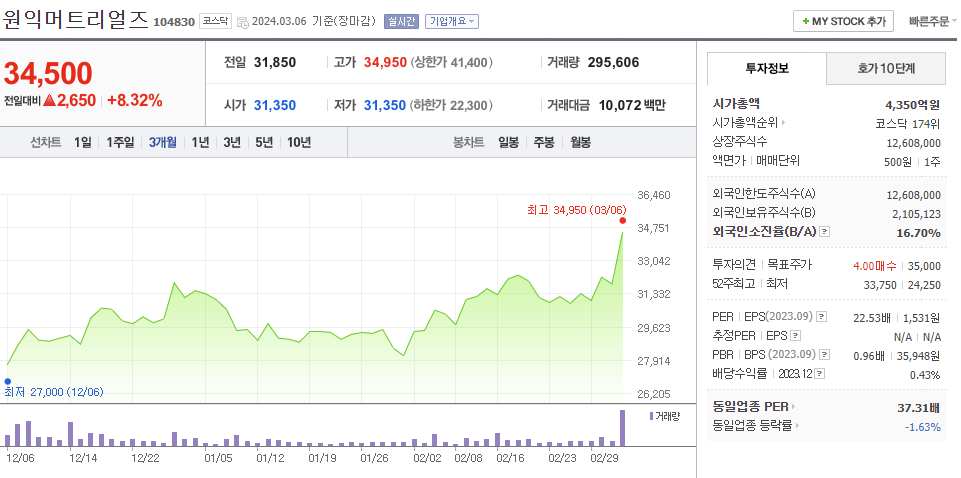Image resolution: width=961 pixels, height=478 pixels.
Task: Show the 일봉 candle chart
Action: pos(509,143)
